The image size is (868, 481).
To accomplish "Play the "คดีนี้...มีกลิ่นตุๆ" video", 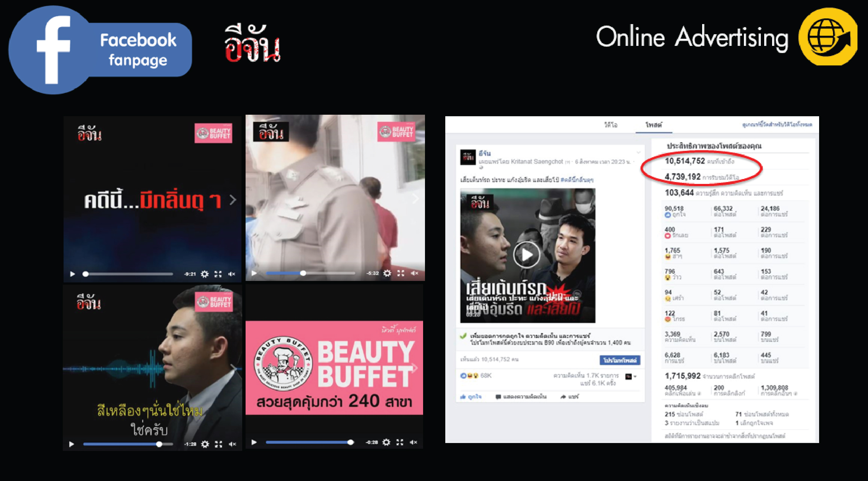I will point(73,274).
